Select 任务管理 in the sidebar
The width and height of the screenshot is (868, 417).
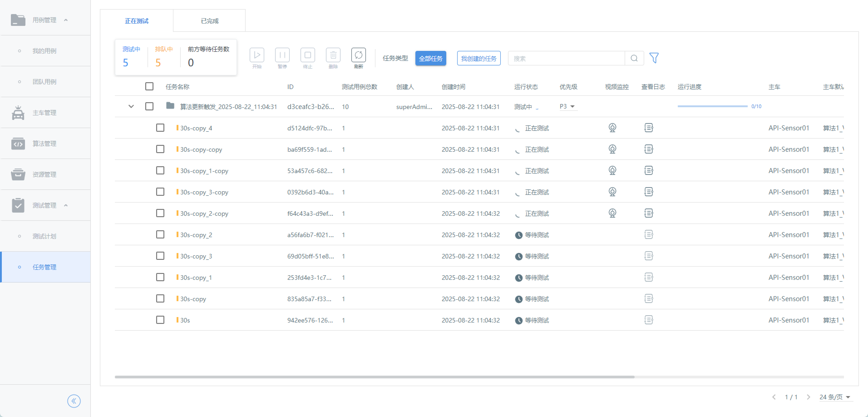click(45, 267)
